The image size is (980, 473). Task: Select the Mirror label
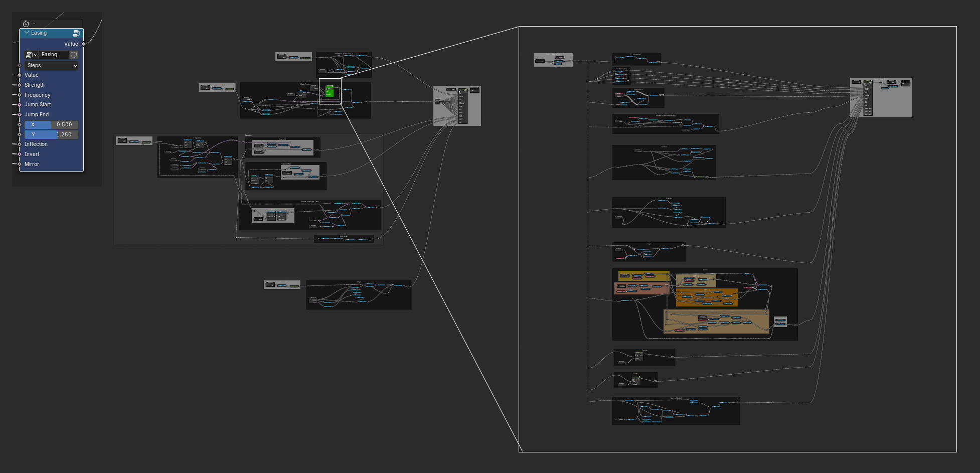coord(32,165)
